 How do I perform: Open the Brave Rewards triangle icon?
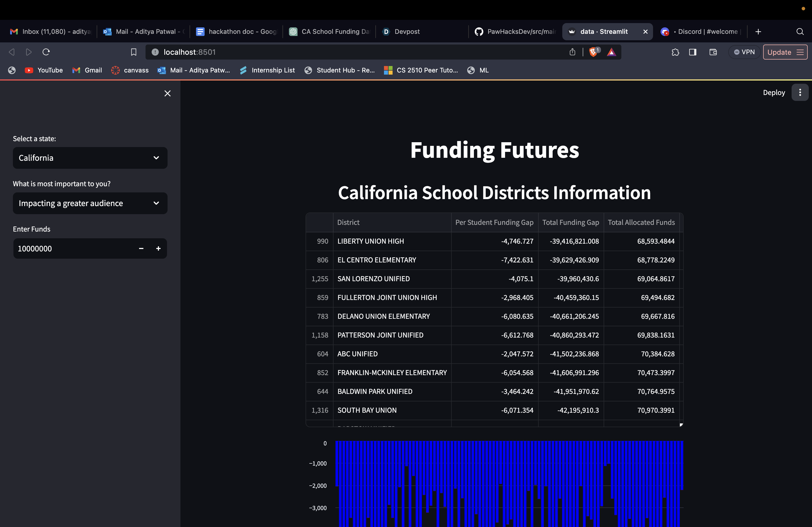coord(611,52)
